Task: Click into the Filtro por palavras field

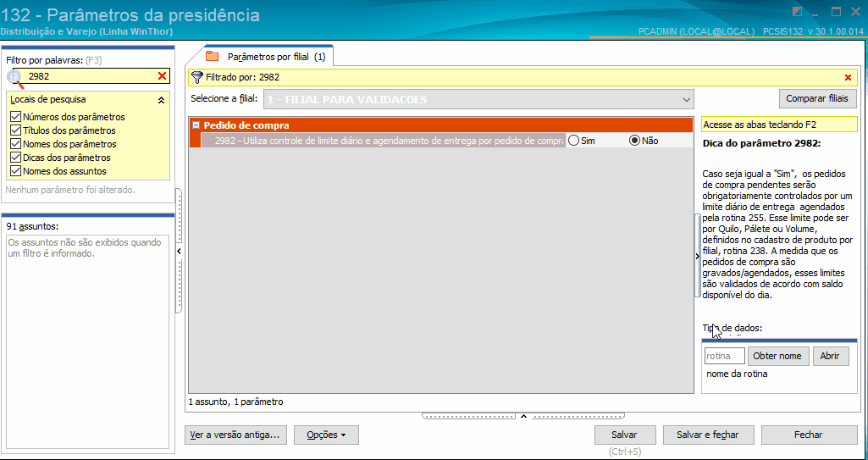Action: coord(92,76)
